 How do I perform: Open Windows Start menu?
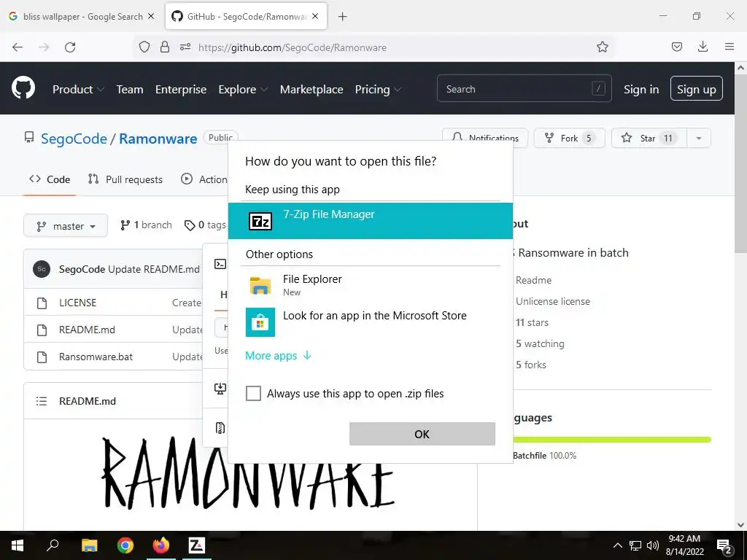(x=18, y=545)
